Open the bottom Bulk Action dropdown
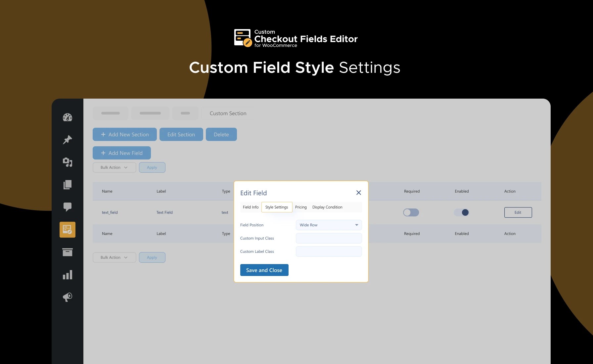Screen dimensions: 593x364 114,257
